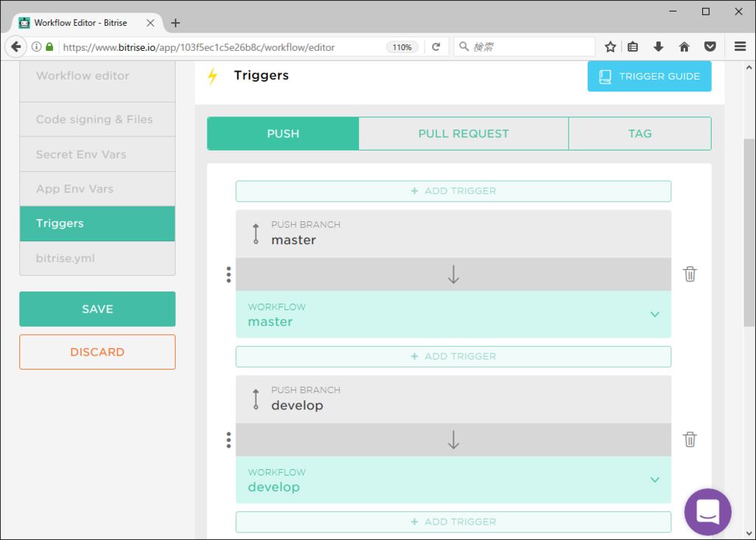Image resolution: width=756 pixels, height=540 pixels.
Task: Click drag handle of develop trigger
Action: (229, 440)
